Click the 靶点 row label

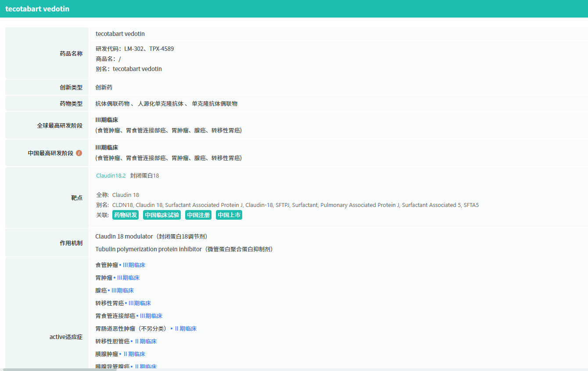tap(77, 198)
